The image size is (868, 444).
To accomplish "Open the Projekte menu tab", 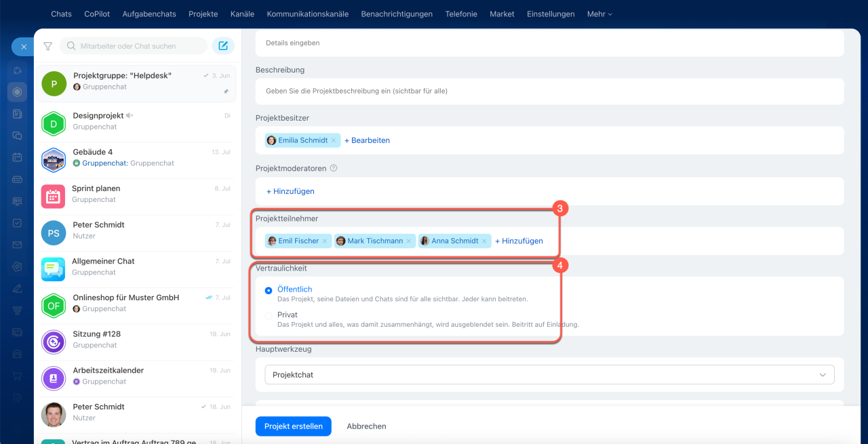I will click(203, 14).
